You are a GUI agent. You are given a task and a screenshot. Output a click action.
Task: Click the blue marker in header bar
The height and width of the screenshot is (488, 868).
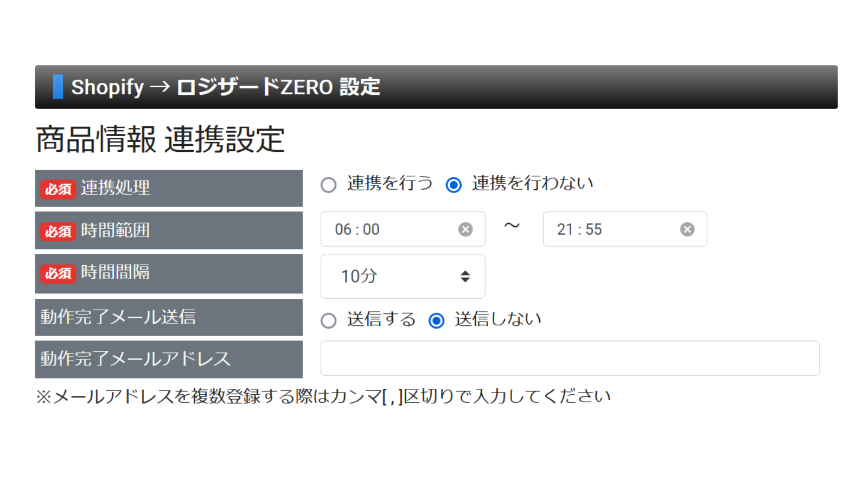click(58, 87)
